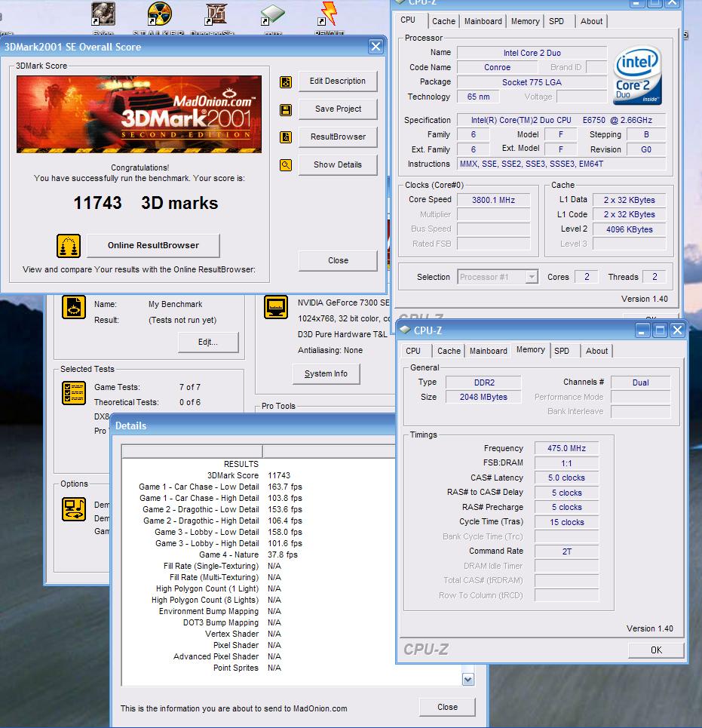Click Close button in Details window
Screen dimensions: 702x728
447,707
